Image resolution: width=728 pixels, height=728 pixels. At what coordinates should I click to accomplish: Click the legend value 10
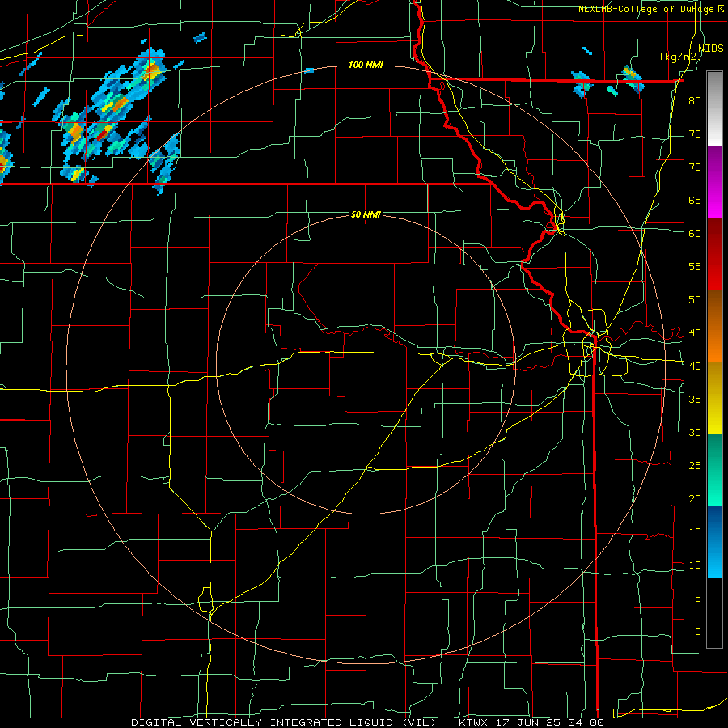(x=695, y=565)
